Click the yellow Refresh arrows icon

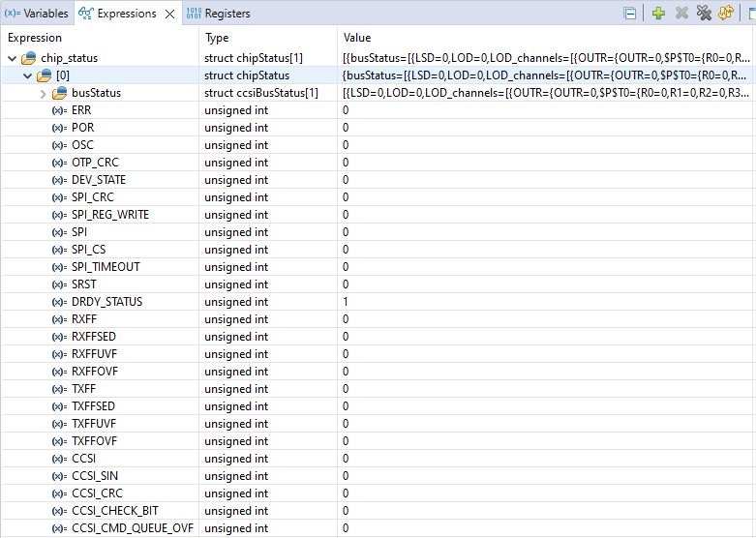coord(725,14)
